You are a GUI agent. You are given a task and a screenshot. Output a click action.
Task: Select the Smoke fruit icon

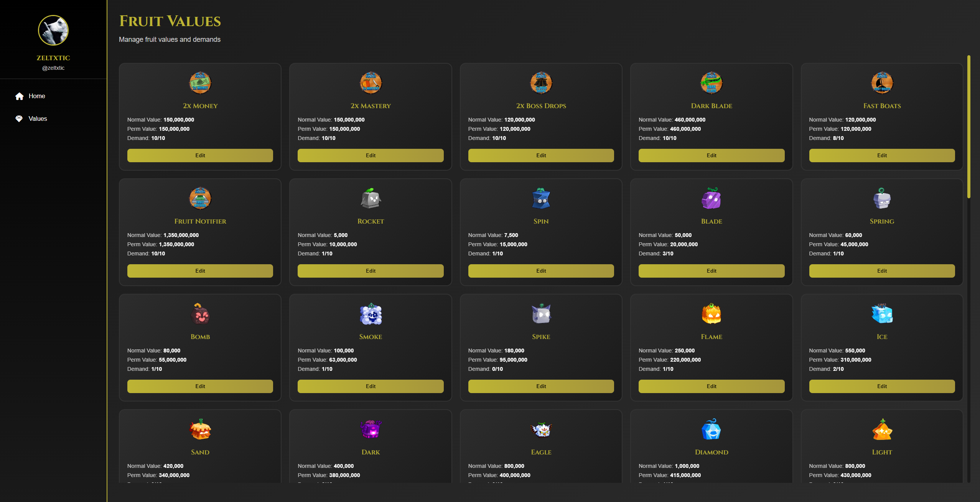point(370,314)
